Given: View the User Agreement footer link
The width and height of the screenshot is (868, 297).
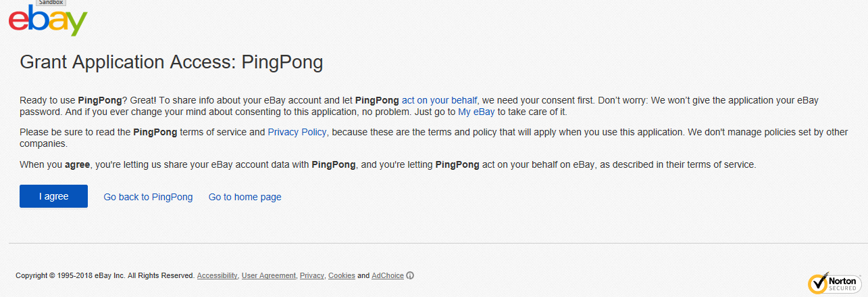Looking at the screenshot, I should tap(268, 276).
